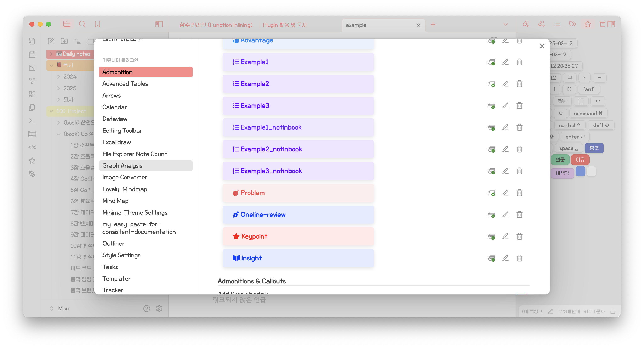Click the white color swatch in right panel
This screenshot has height=348, width=644.
(x=591, y=171)
